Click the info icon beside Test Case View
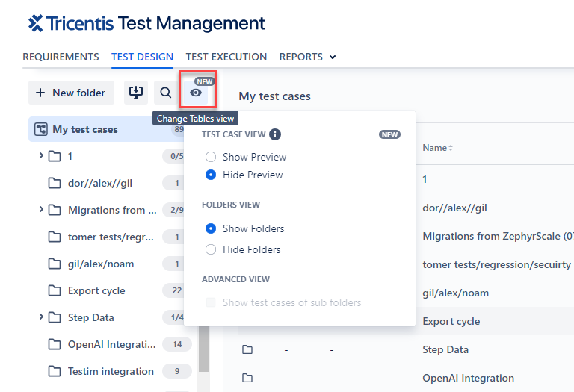This screenshot has height=392, width=574. (x=275, y=135)
